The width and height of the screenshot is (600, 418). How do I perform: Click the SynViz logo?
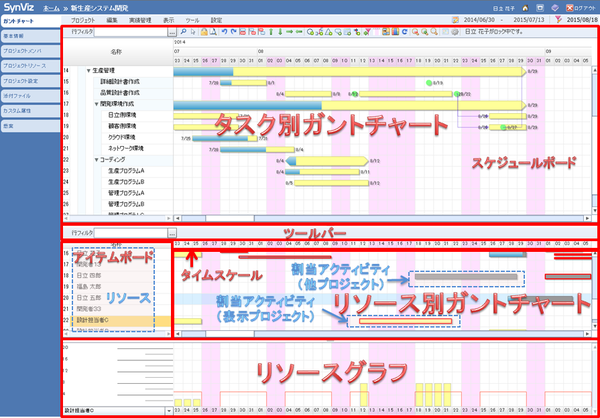click(20, 7)
